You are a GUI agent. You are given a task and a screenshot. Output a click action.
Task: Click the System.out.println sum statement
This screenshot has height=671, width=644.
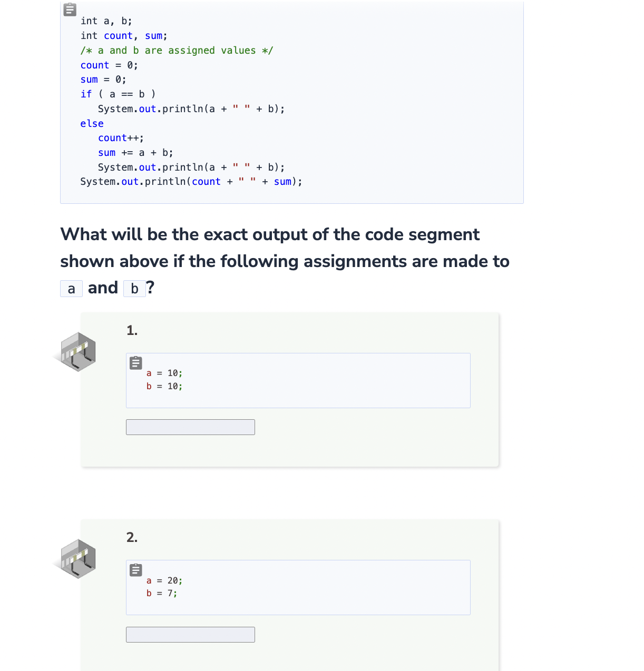tap(191, 181)
